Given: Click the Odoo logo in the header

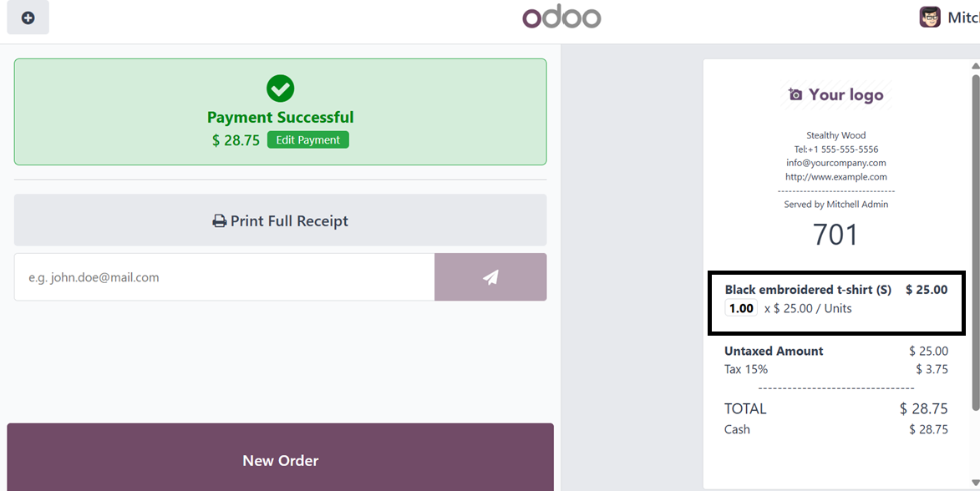Looking at the screenshot, I should coord(561,18).
